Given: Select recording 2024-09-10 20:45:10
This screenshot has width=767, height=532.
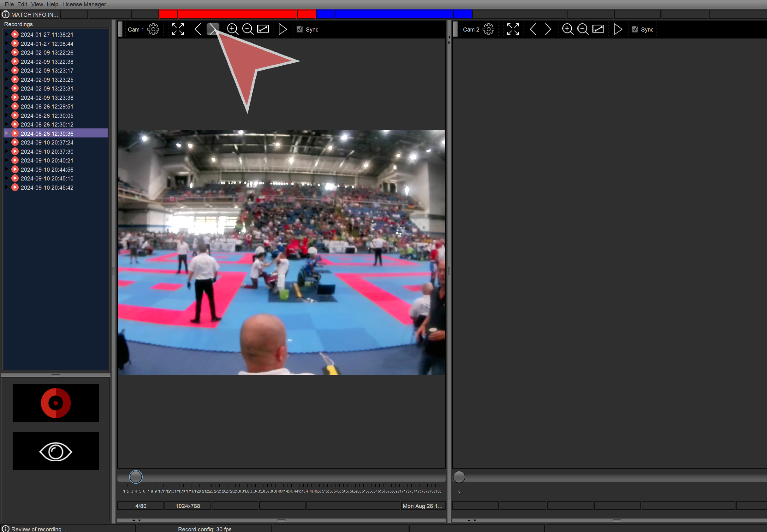Looking at the screenshot, I should click(47, 179).
